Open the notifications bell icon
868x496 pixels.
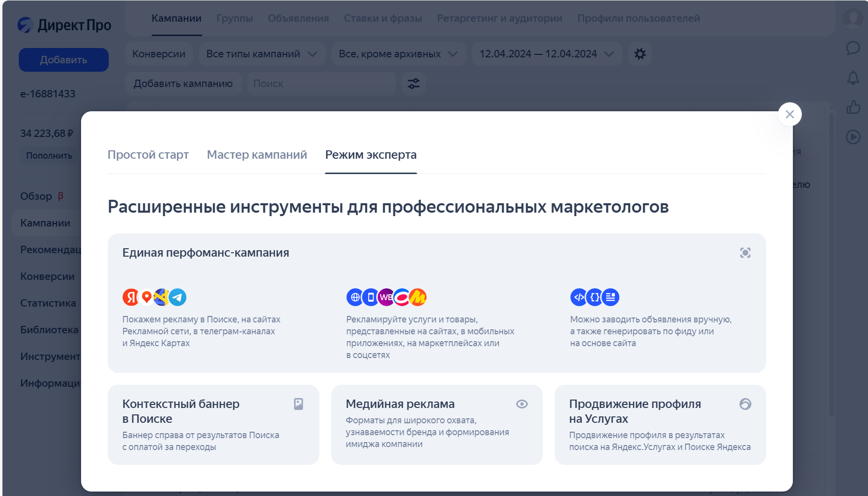[x=853, y=78]
